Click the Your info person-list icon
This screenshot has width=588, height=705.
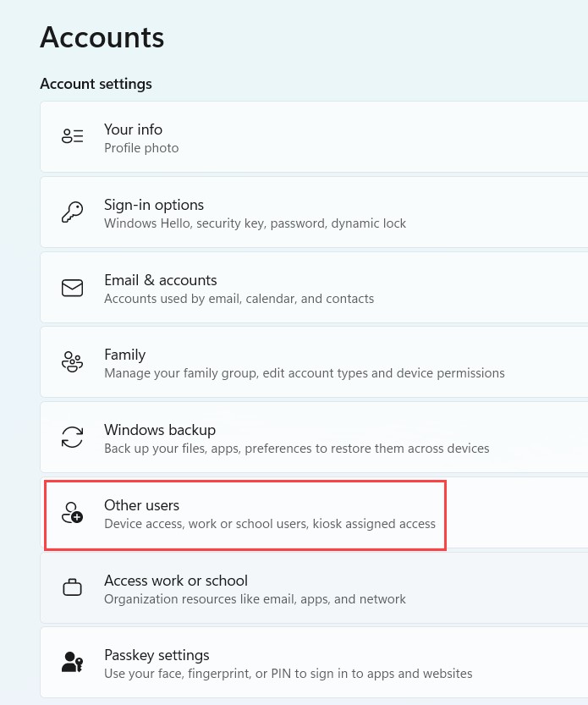coord(73,135)
